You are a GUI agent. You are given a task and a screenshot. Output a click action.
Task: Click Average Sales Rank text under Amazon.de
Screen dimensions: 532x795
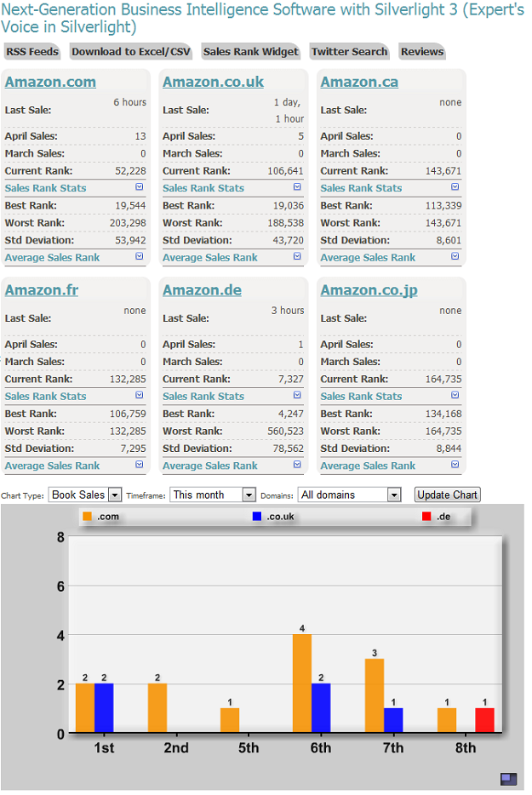[210, 466]
